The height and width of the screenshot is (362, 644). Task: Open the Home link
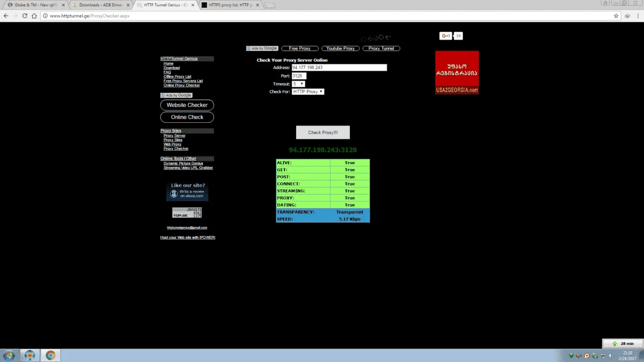tap(169, 64)
